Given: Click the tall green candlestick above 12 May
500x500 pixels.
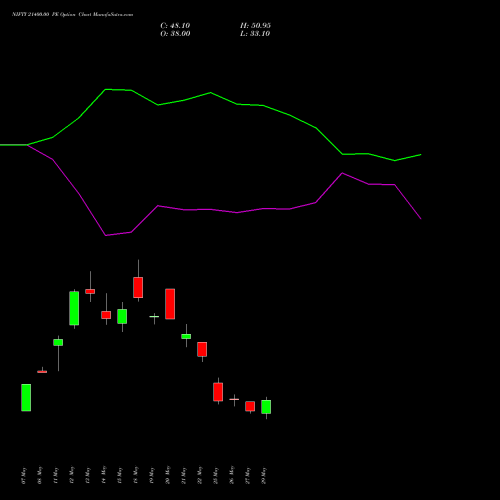Looking at the screenshot, I should coord(74,308).
